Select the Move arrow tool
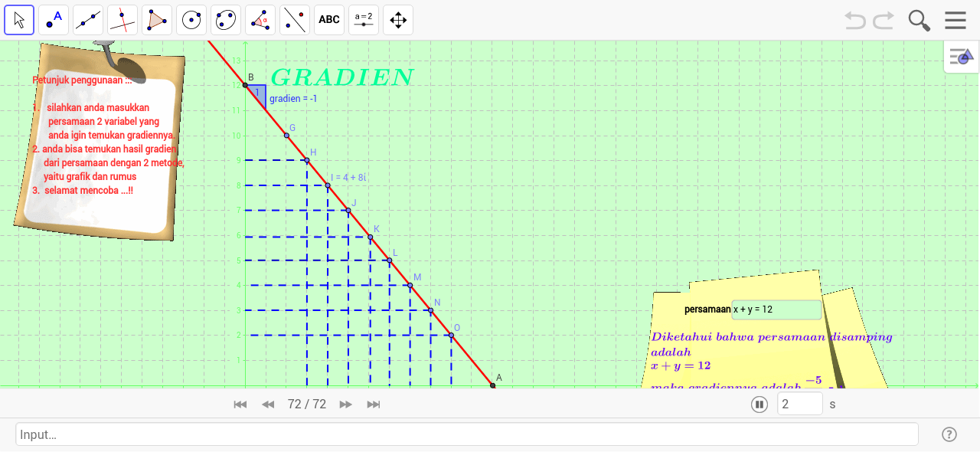This screenshot has width=980, height=452. coord(19,20)
